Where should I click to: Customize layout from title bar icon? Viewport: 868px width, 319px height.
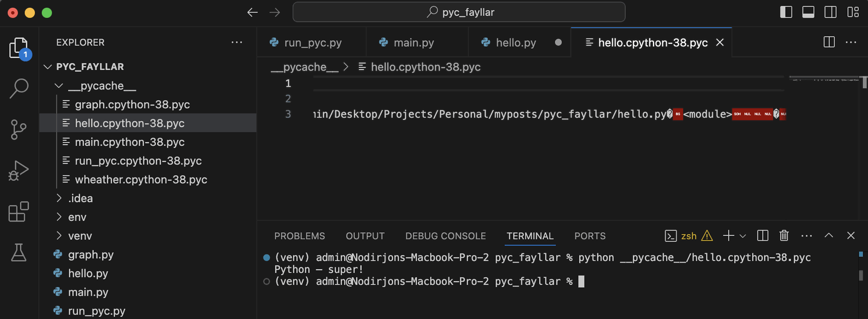coord(853,12)
